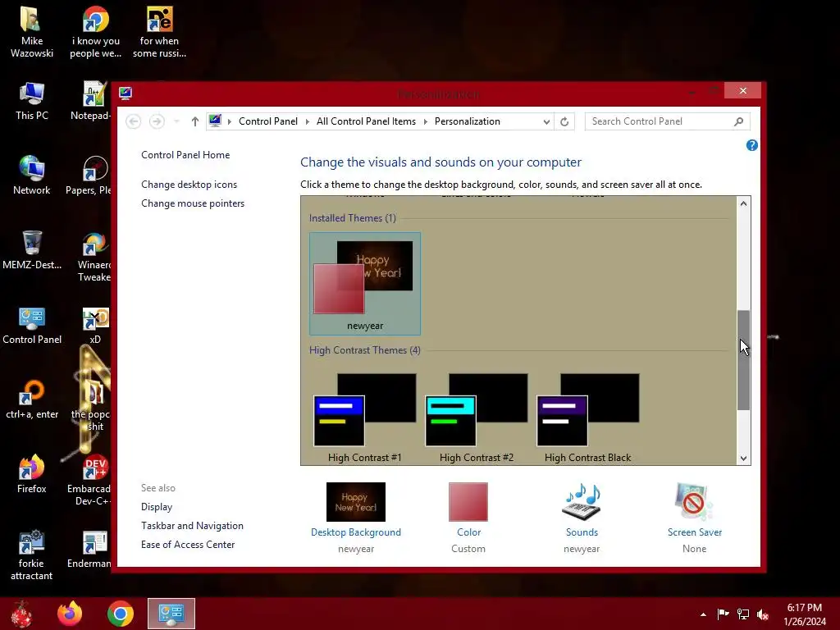The height and width of the screenshot is (630, 840).
Task: Launch Embarcadero Dev-C++ desktop shortcut
Action: [x=91, y=480]
